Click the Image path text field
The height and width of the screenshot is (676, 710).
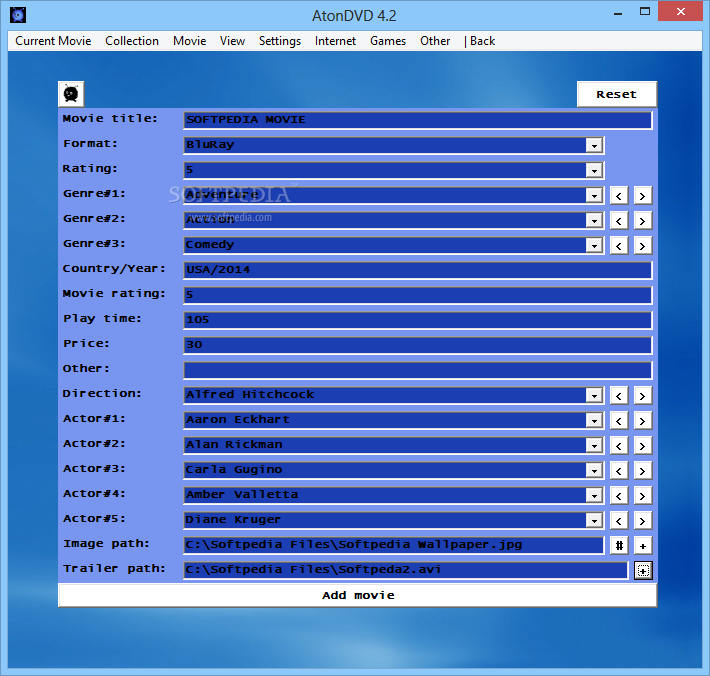(x=394, y=545)
